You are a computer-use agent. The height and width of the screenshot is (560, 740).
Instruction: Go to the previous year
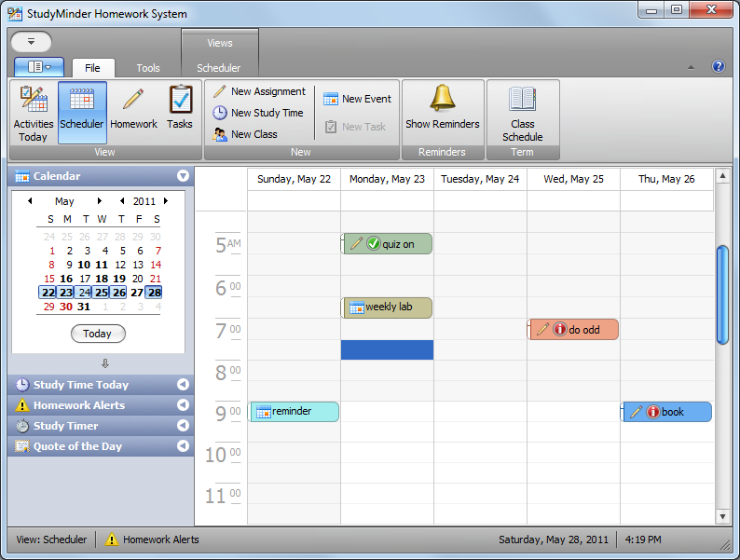point(122,201)
